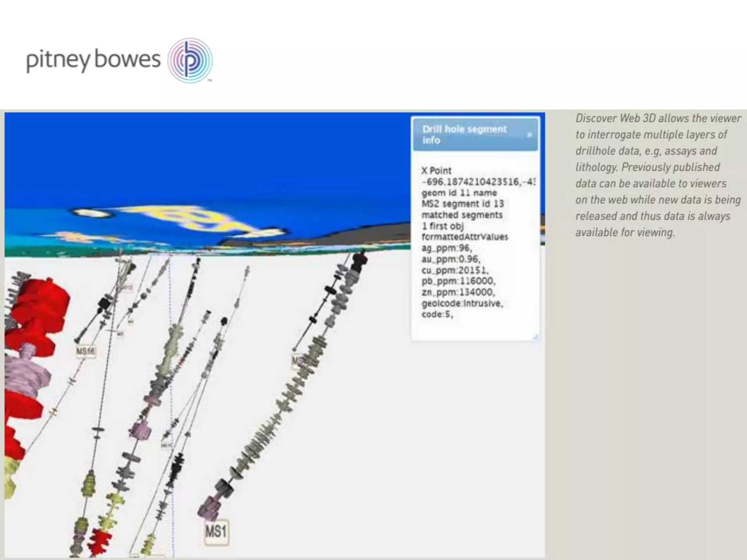Click the geolcode:Intrusive attribute line
The height and width of the screenshot is (560, 747).
tap(462, 303)
